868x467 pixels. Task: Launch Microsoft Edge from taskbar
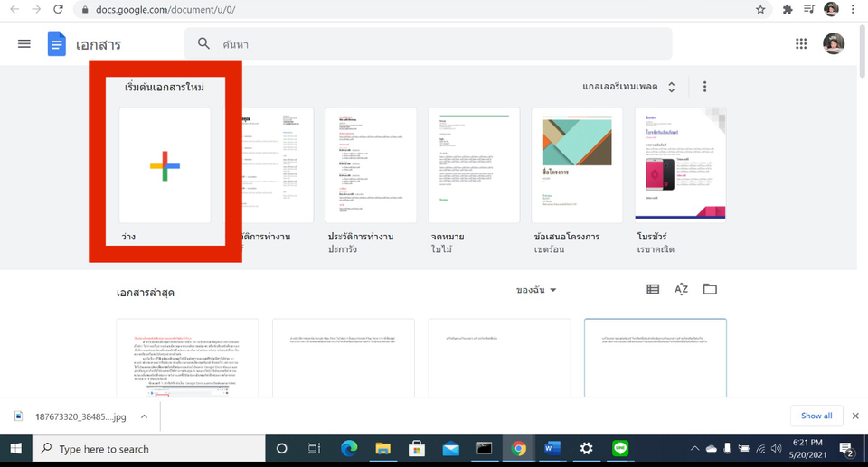349,449
